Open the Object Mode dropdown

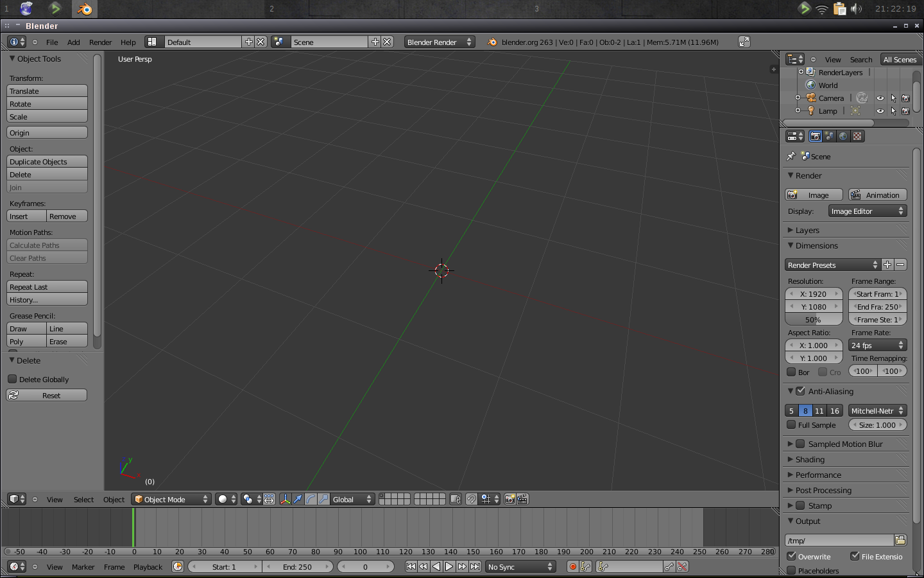[x=170, y=499]
